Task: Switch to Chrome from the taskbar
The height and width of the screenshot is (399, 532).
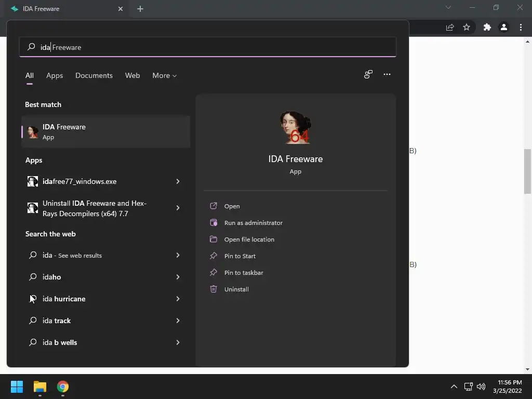Action: (63, 387)
